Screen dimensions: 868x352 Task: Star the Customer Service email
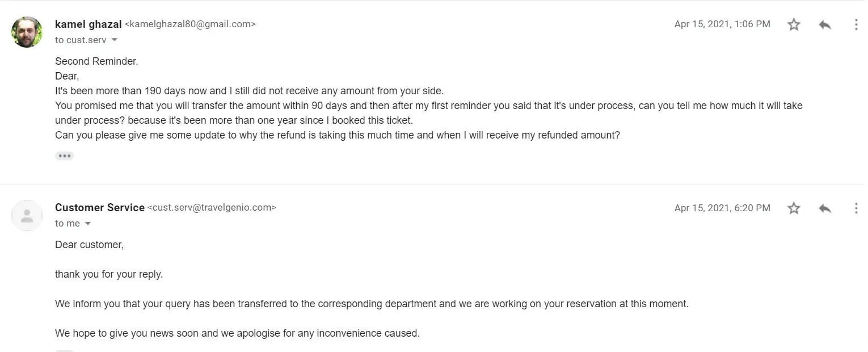click(x=794, y=208)
